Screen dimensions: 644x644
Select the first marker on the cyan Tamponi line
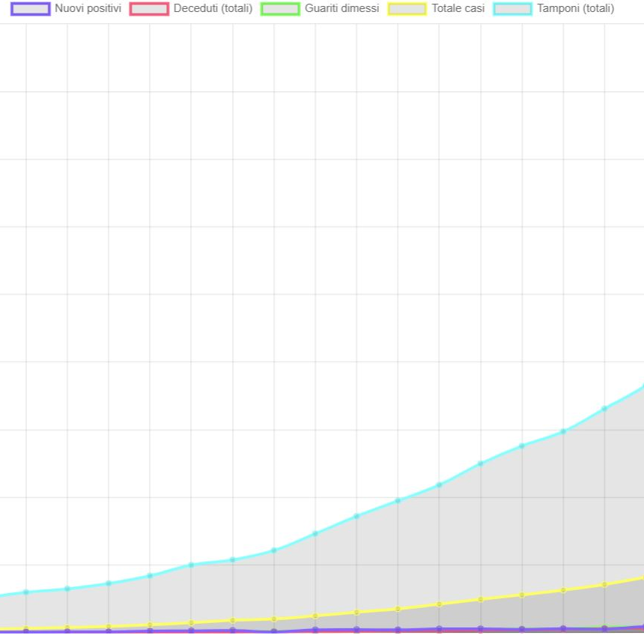(x=26, y=592)
